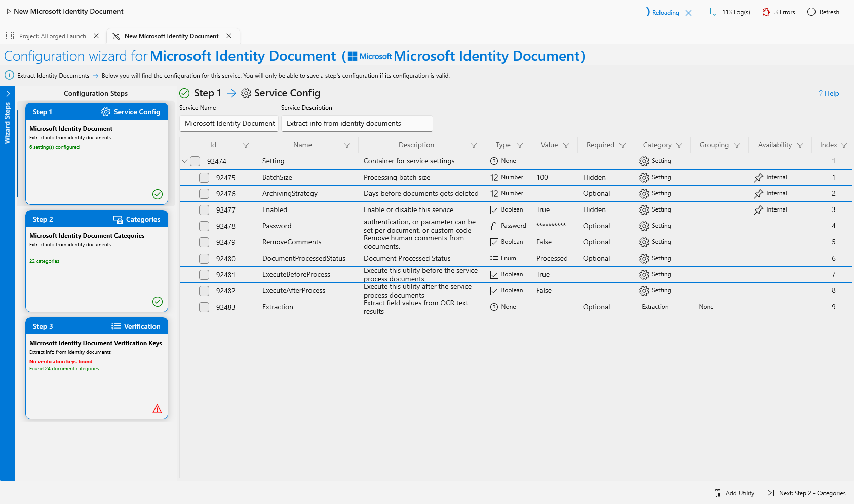854x504 pixels.
Task: Click '6 setting(s) configured' text
Action: coord(54,147)
